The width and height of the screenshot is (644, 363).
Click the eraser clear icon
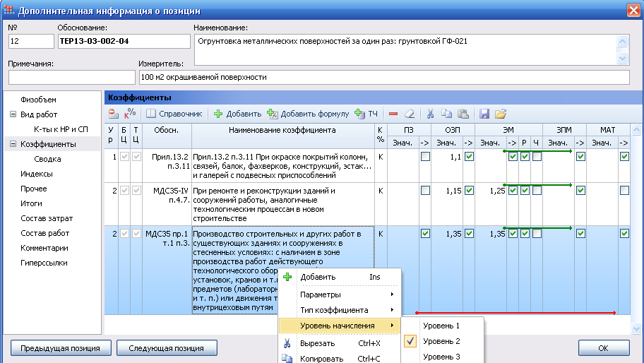409,114
